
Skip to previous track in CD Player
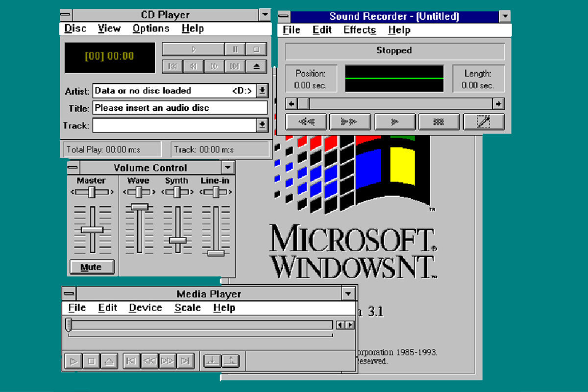coord(172,66)
